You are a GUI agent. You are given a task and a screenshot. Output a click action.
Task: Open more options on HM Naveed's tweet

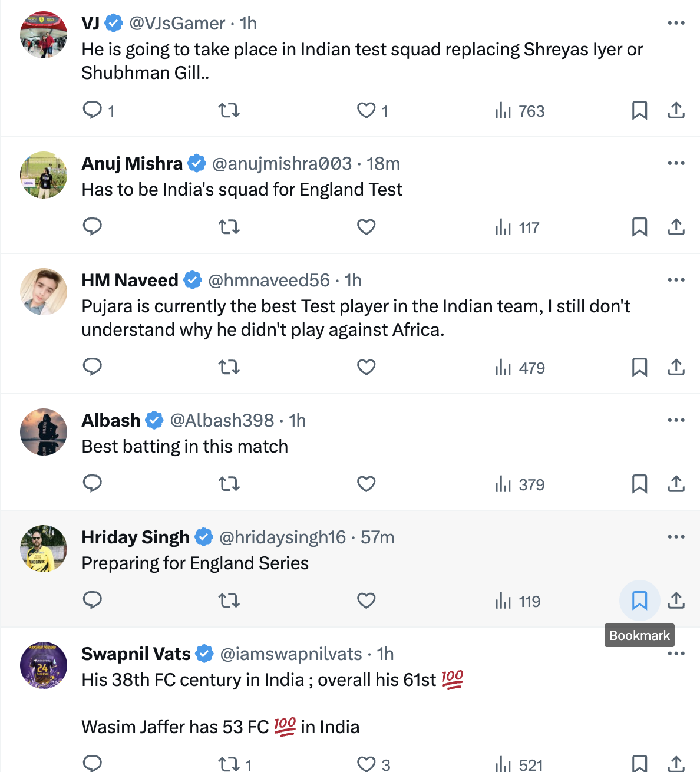pos(676,280)
